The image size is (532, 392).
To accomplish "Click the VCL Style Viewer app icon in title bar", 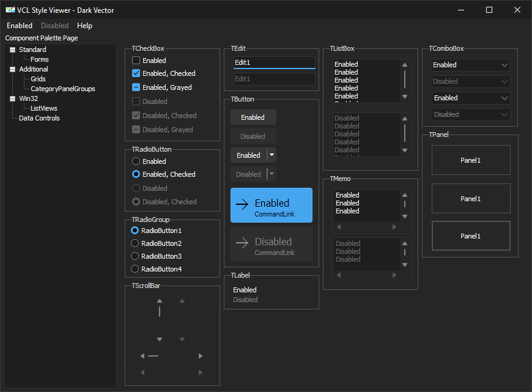I will point(10,10).
